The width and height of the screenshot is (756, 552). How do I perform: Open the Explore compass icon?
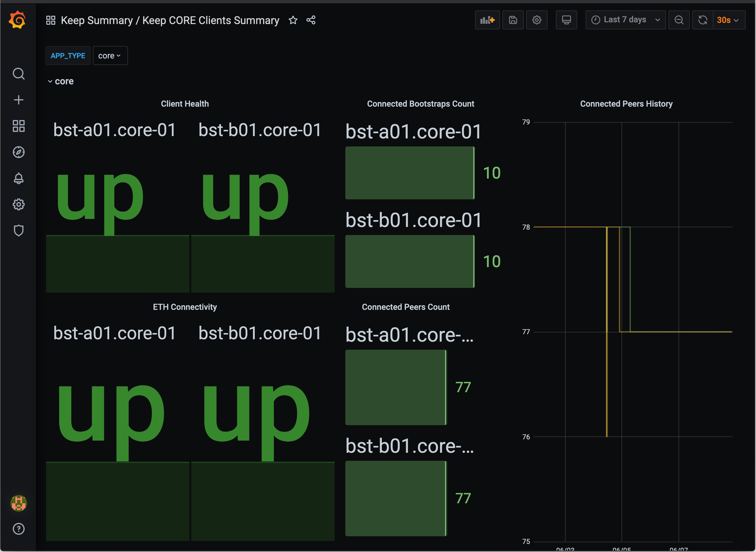pos(19,152)
